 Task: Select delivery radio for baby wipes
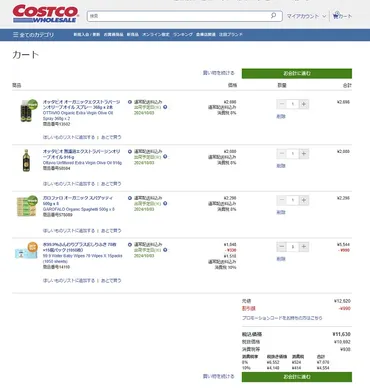(130, 245)
